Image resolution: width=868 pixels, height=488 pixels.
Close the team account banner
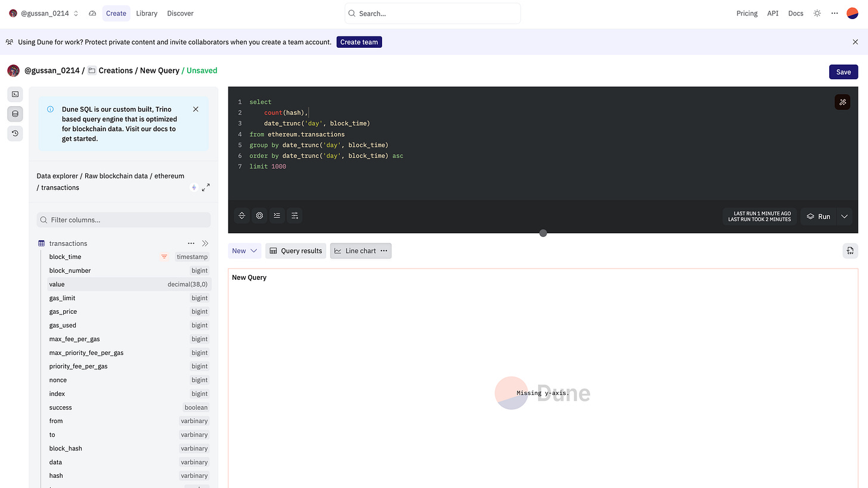click(x=855, y=42)
